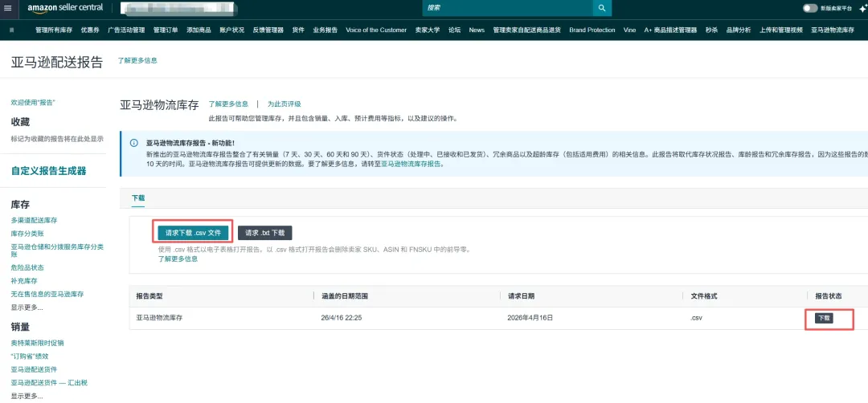Click 请求日期 column header

coord(522,296)
